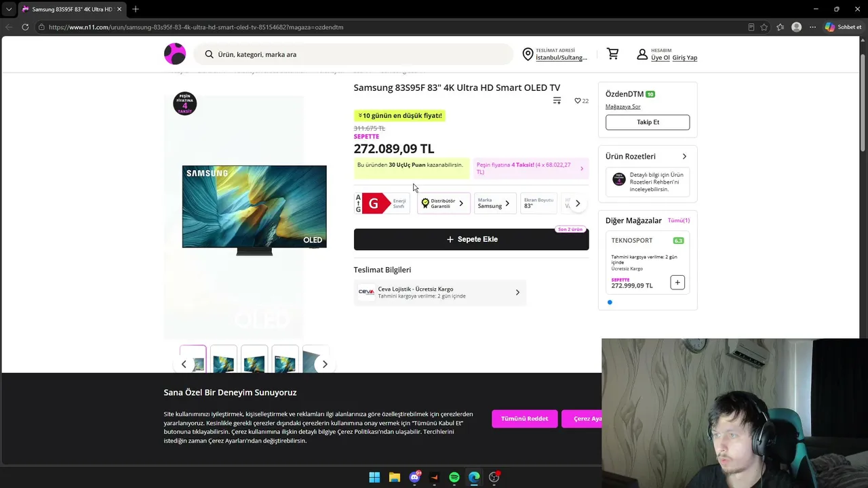Show next product thumbnails with right arrow

coord(325,364)
